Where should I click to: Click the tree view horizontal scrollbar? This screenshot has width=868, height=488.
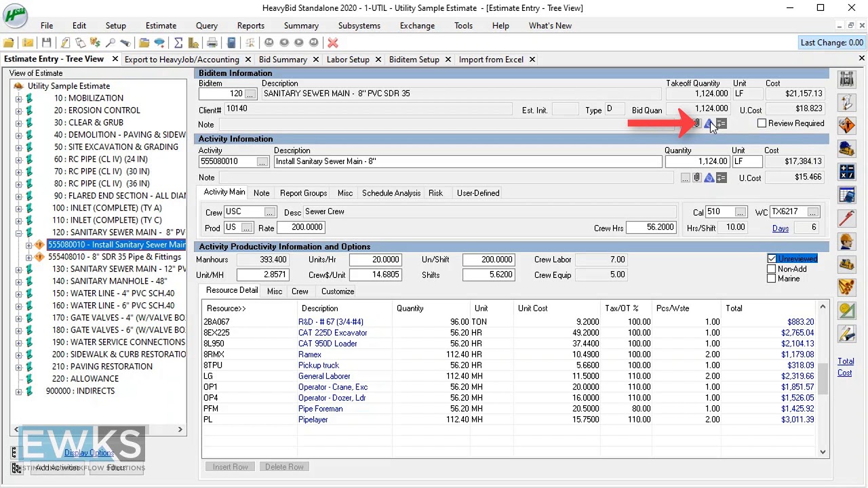click(100, 429)
